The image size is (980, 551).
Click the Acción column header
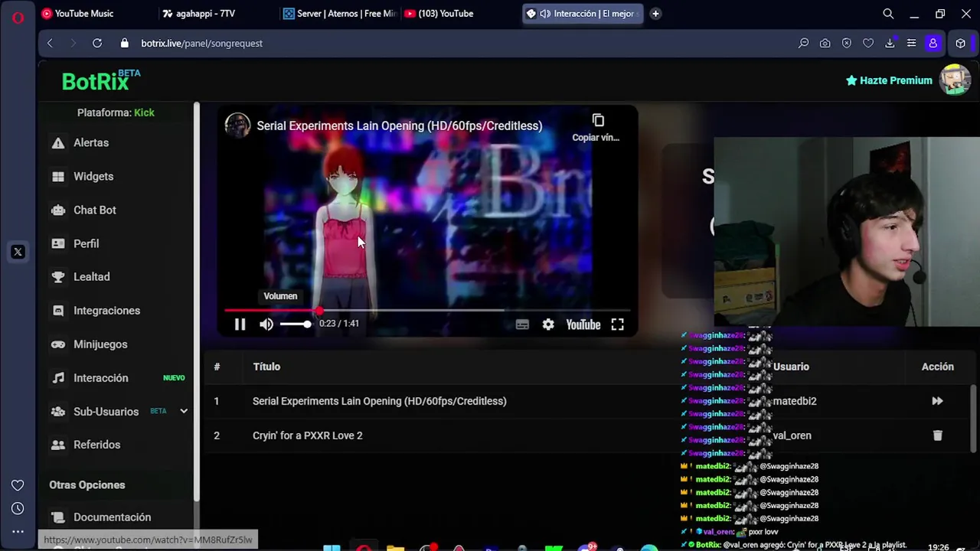937,367
